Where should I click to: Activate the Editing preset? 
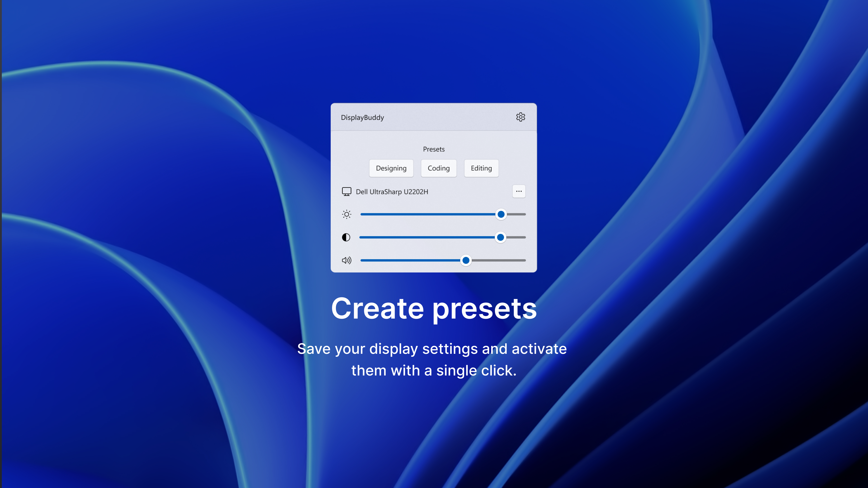pos(481,168)
